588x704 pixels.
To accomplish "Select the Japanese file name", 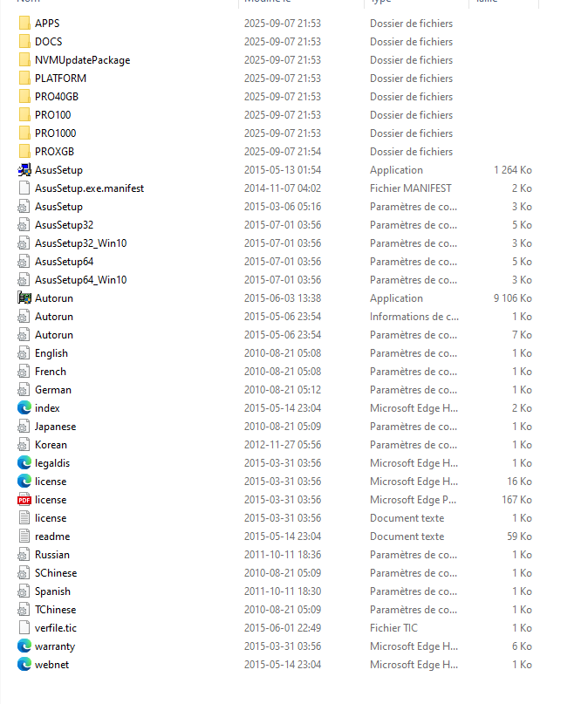I will (55, 427).
